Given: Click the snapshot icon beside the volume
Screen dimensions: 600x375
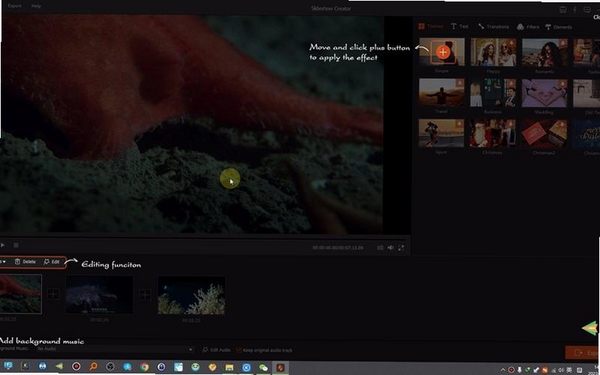Looking at the screenshot, I should (x=380, y=248).
